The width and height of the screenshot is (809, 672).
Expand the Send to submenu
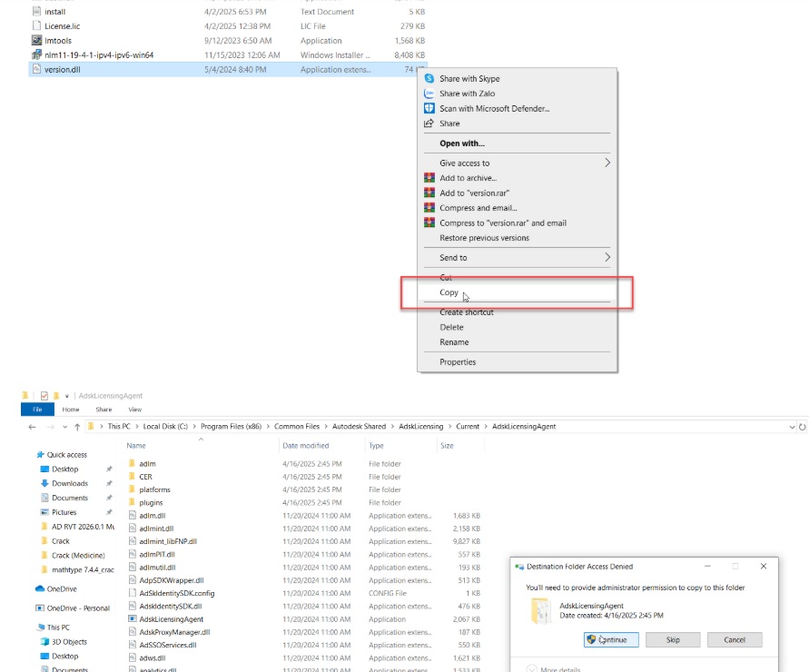coord(607,258)
